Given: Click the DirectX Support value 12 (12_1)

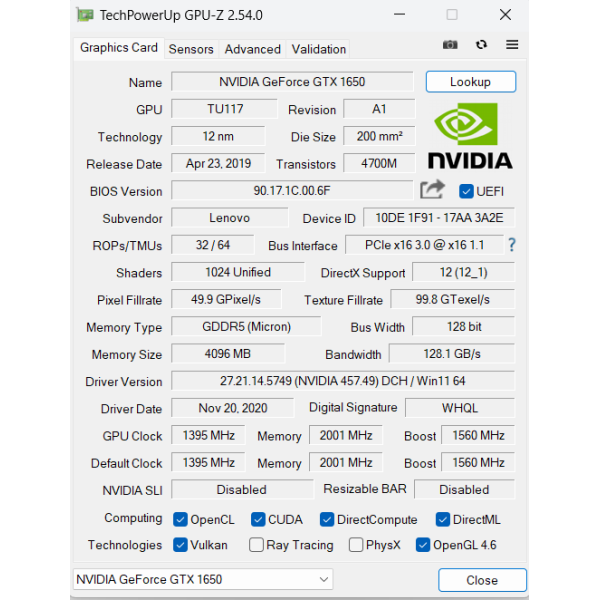Looking at the screenshot, I should (x=463, y=272).
